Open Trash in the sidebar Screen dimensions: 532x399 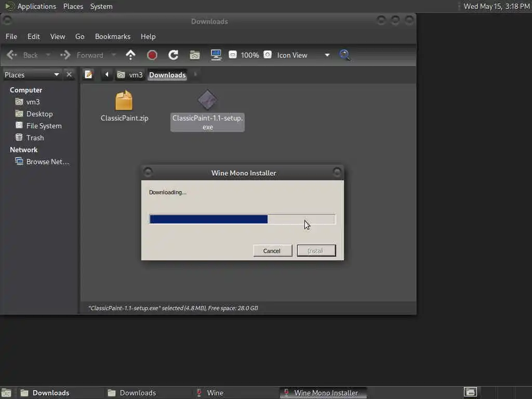29,137
